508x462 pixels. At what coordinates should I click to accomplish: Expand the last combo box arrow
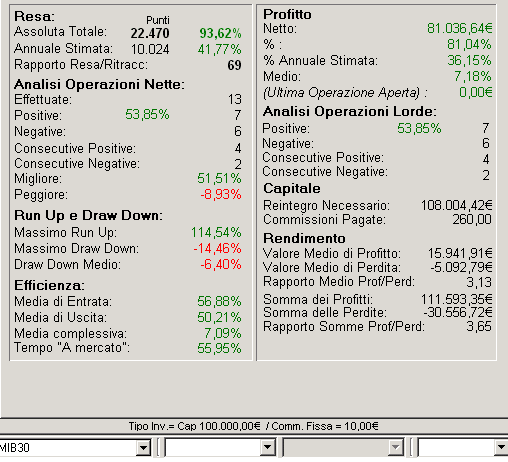[501, 448]
